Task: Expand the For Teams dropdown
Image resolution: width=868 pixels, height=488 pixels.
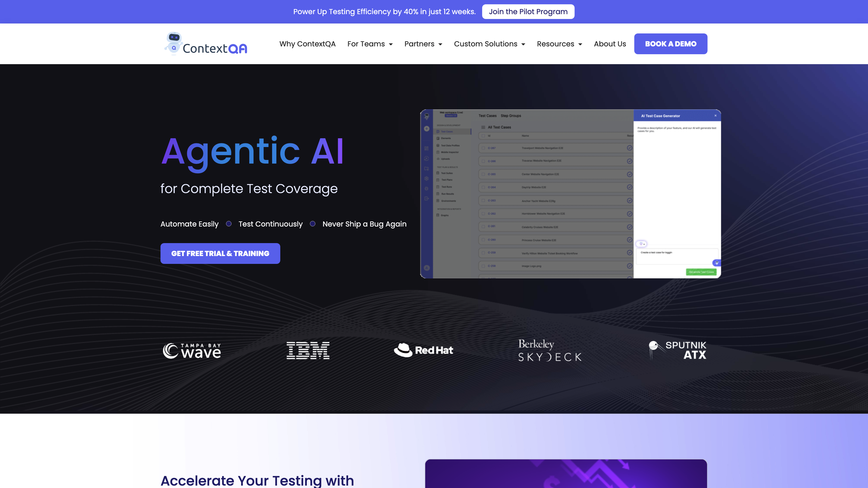Action: click(x=370, y=44)
